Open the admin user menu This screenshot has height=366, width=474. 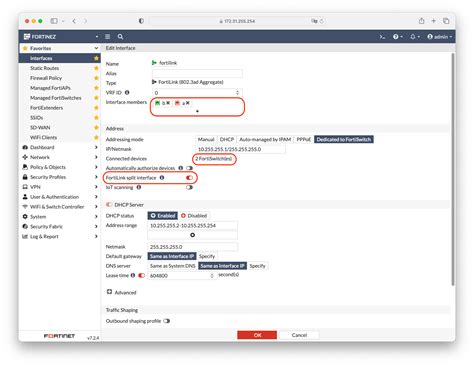tap(440, 37)
